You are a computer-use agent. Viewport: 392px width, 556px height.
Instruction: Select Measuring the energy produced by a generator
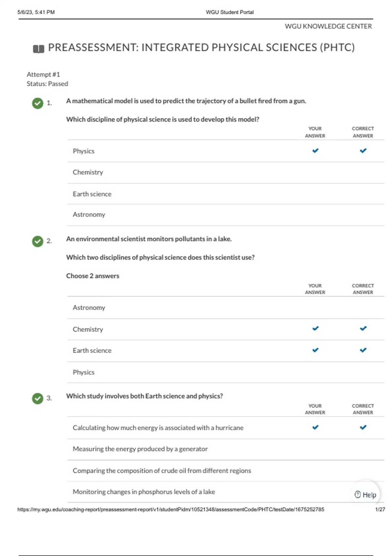coord(225,449)
